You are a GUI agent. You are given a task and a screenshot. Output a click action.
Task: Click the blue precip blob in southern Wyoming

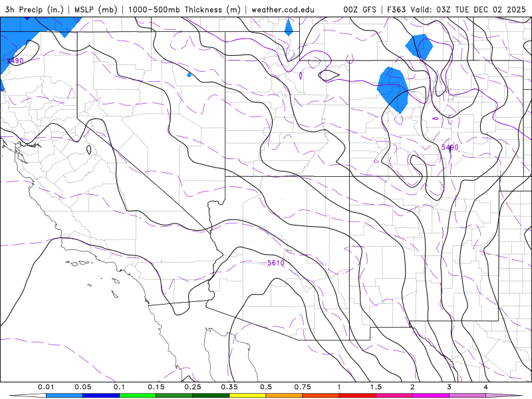(x=420, y=47)
